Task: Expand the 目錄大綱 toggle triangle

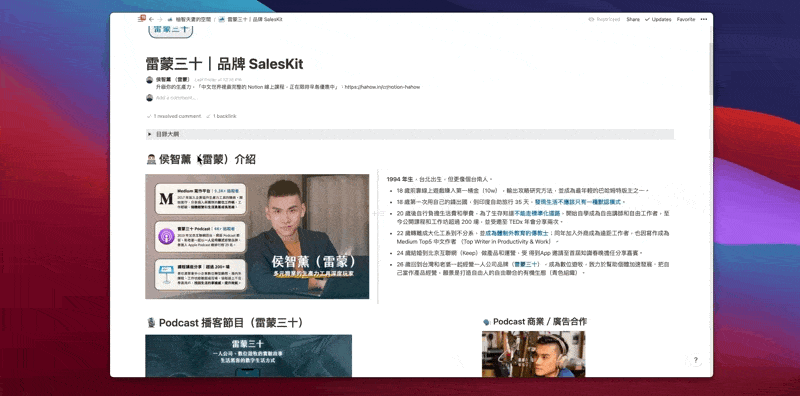Action: [x=149, y=134]
